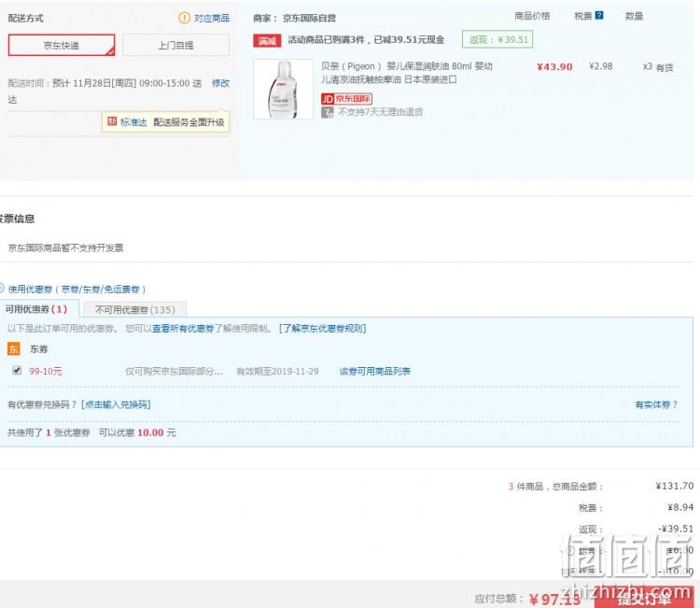The width and height of the screenshot is (700, 608).
Task: Open the Pigeon baby oil product thumbnail
Action: (x=283, y=89)
